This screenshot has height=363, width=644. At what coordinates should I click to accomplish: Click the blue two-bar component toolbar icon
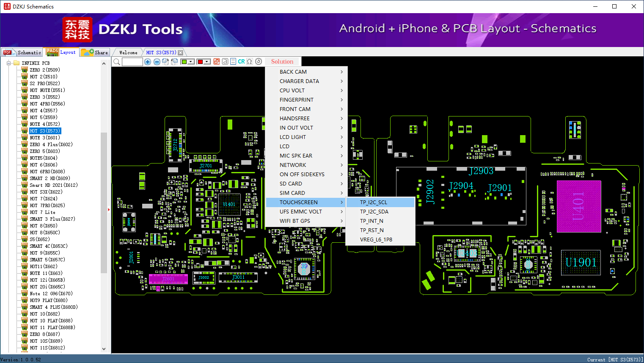[233, 62]
